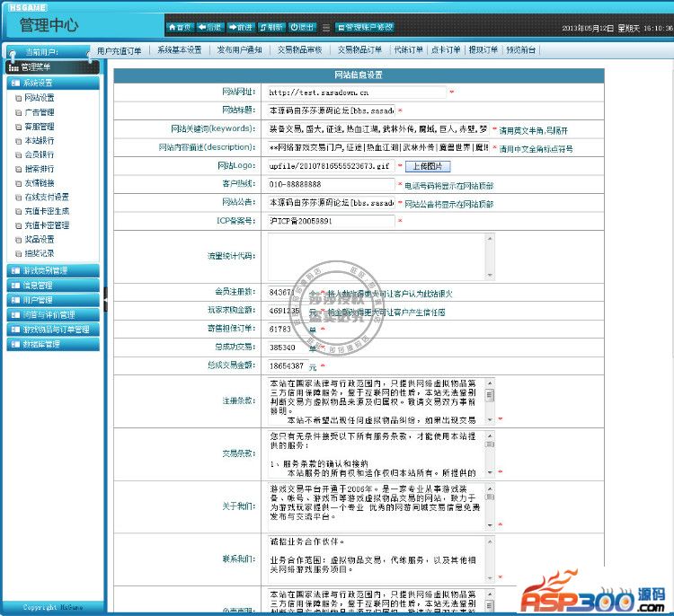Open 广告管理 in the sidebar

(x=40, y=112)
